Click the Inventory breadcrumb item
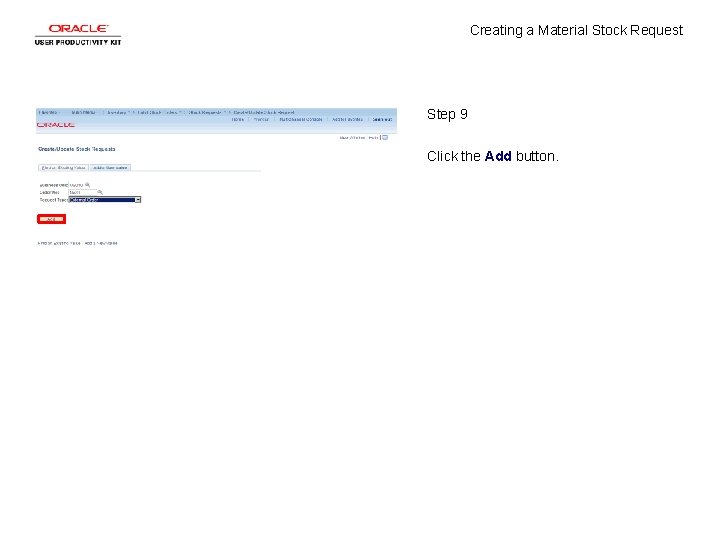 (117, 112)
